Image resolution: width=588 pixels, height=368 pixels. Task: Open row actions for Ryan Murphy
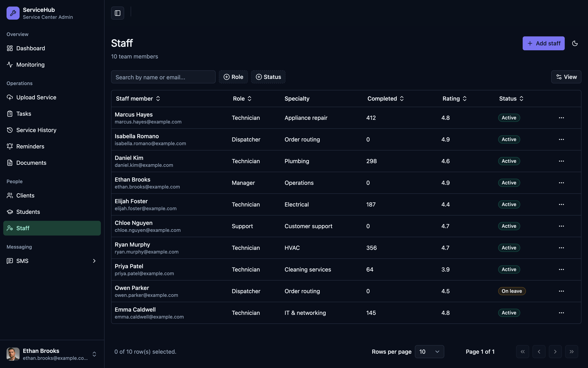[x=561, y=248]
